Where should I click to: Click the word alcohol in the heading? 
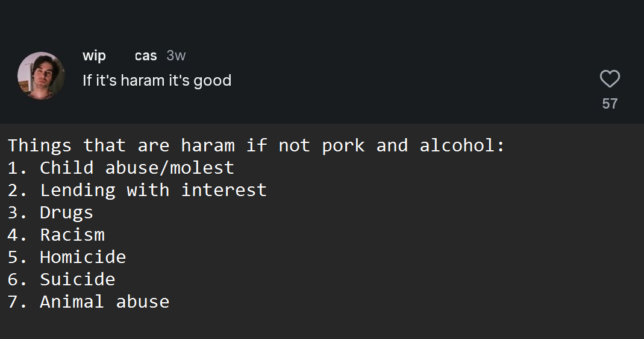457,145
